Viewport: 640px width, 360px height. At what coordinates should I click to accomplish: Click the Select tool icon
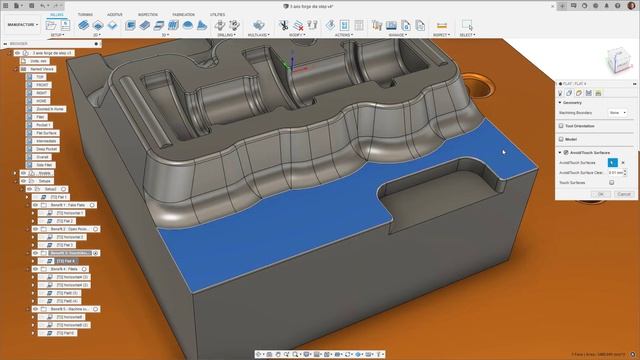[x=467, y=25]
